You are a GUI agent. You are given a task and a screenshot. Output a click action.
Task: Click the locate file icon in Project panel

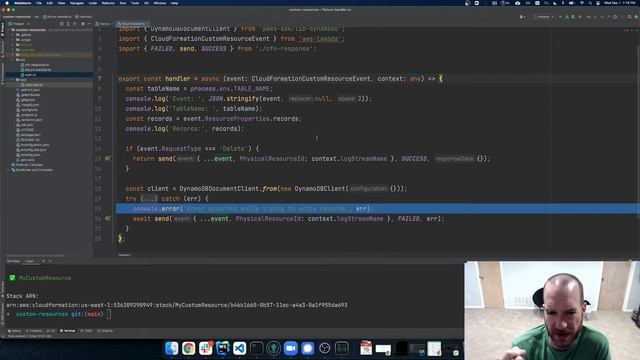[62, 24]
